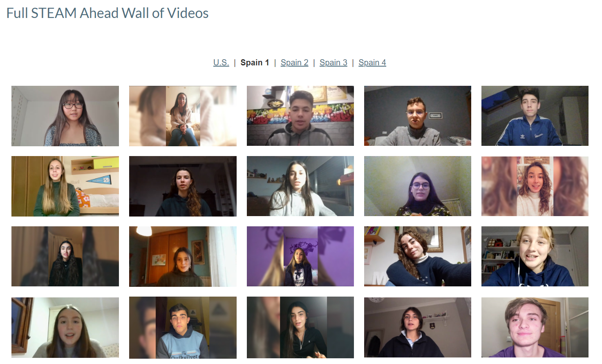Play video of blond boy in purple shirt
Image resolution: width=602 pixels, height=364 pixels.
pos(535,328)
